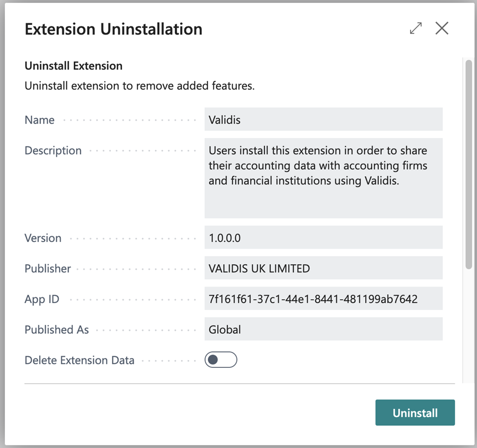Click the Extension Uninstallation dialog title
The image size is (477, 448).
point(113,29)
